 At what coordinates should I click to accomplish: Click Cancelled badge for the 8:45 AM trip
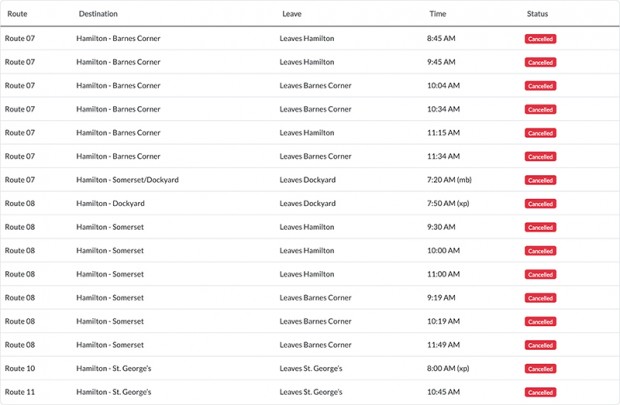coord(540,39)
